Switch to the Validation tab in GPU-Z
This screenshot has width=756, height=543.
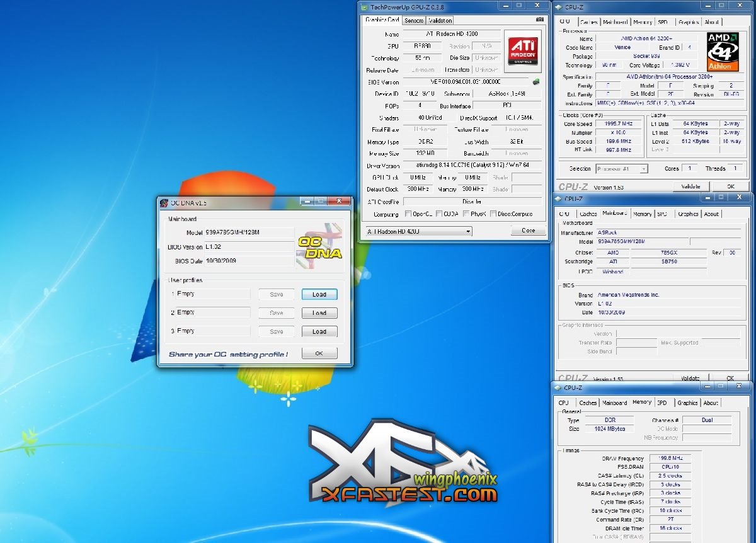tap(440, 21)
